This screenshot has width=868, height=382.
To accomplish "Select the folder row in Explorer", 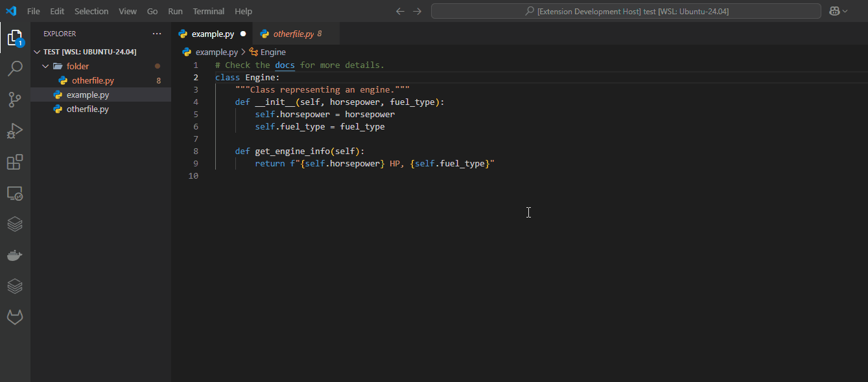I will 100,66.
